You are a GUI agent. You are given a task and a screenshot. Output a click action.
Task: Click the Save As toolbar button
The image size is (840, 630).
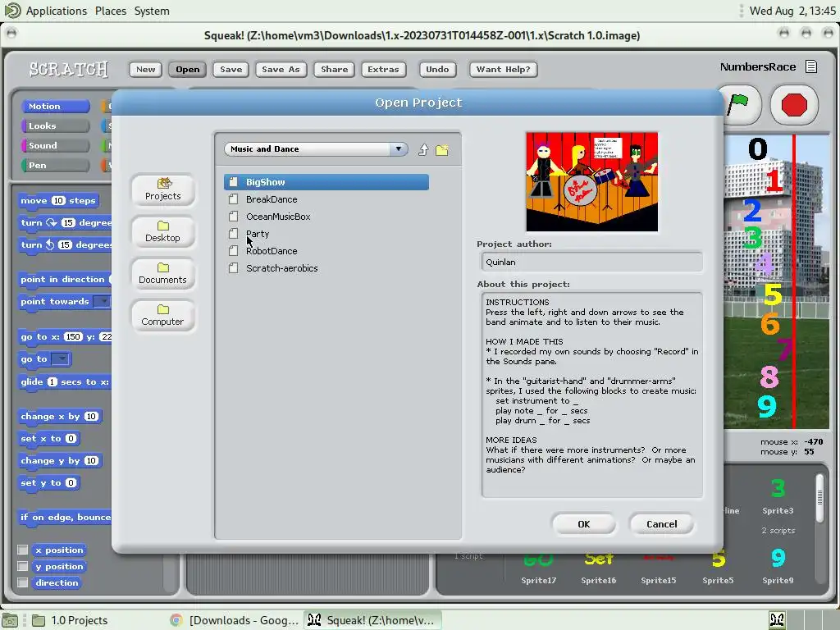tap(281, 69)
